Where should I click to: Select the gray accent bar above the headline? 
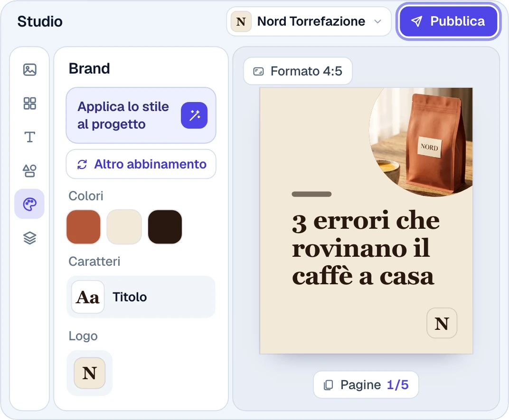(x=311, y=194)
